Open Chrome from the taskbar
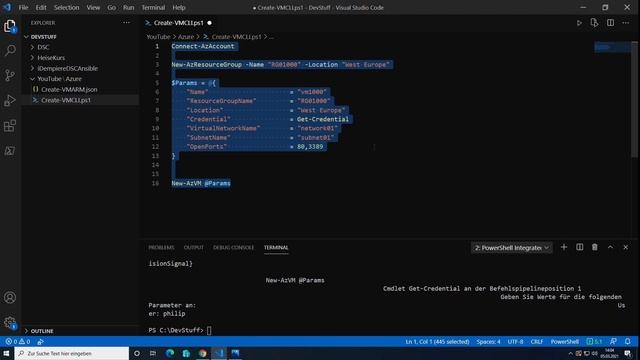The image size is (640, 360). pos(202,353)
